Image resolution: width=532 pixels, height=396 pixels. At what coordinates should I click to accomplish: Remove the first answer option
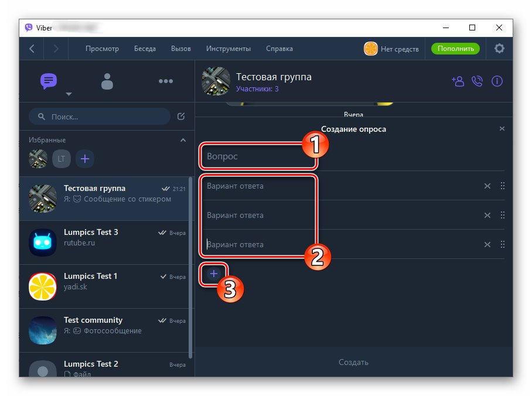coord(487,186)
